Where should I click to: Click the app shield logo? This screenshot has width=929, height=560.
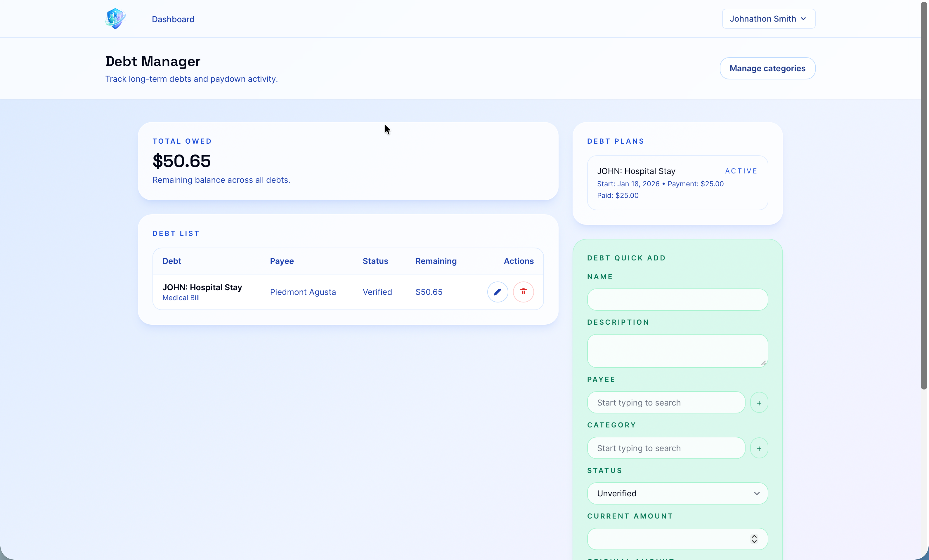tap(115, 18)
